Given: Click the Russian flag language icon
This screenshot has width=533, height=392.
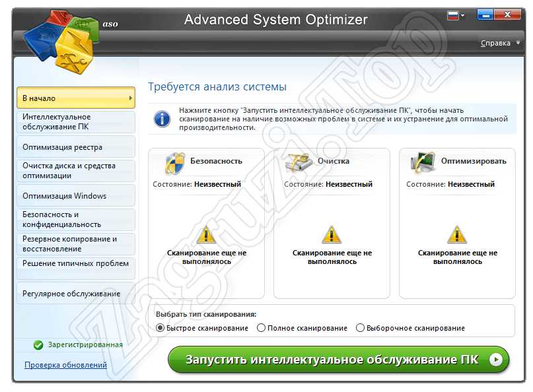Looking at the screenshot, I should tap(452, 15).
